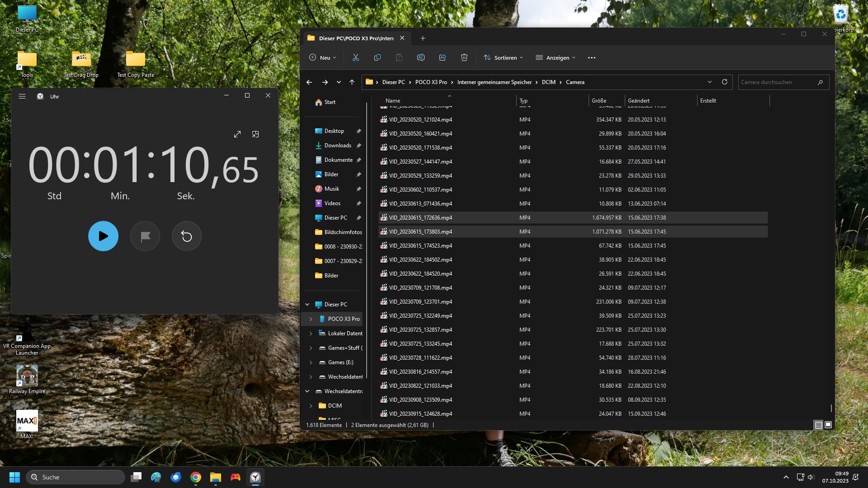Expand stopwatch to full view
Image resolution: width=868 pixels, height=488 pixels.
[x=237, y=134]
